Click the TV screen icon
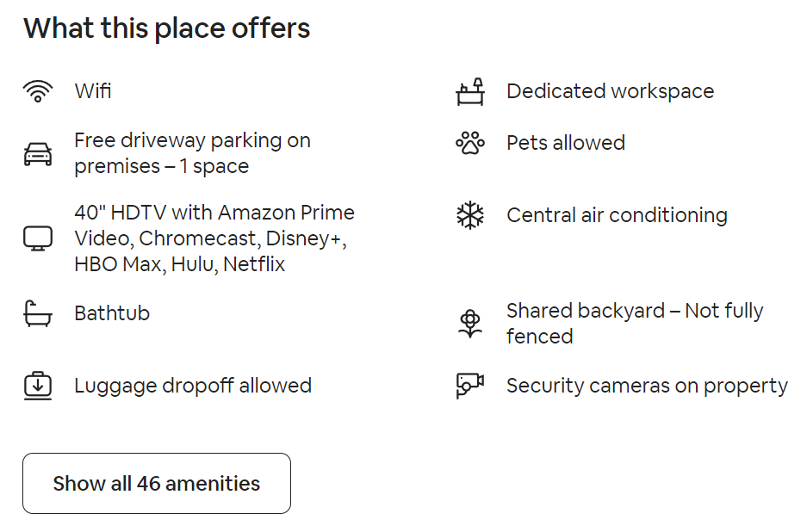This screenshot has width=807, height=532. pos(38,238)
